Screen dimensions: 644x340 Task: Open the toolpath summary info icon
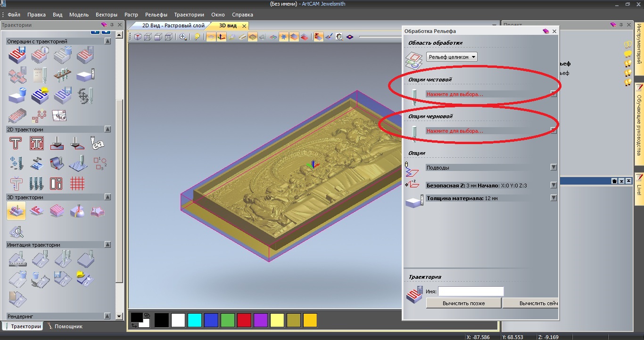pyautogui.click(x=40, y=56)
